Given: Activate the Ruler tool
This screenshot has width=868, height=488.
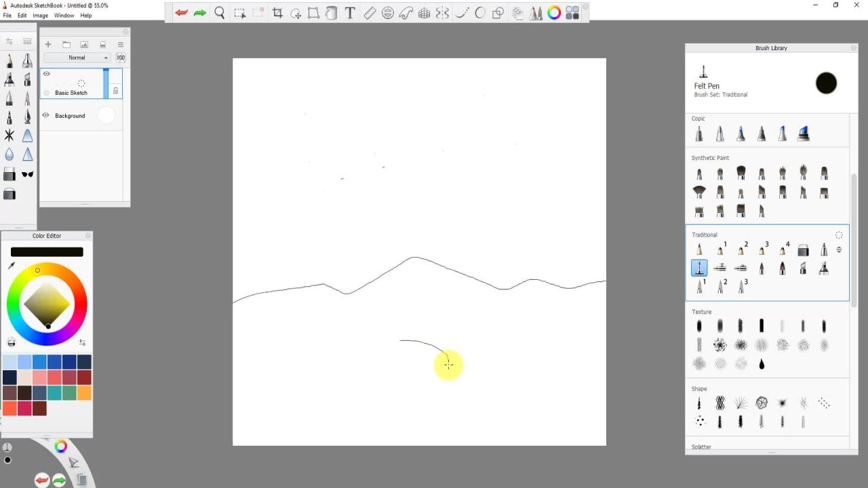Looking at the screenshot, I should coord(370,13).
